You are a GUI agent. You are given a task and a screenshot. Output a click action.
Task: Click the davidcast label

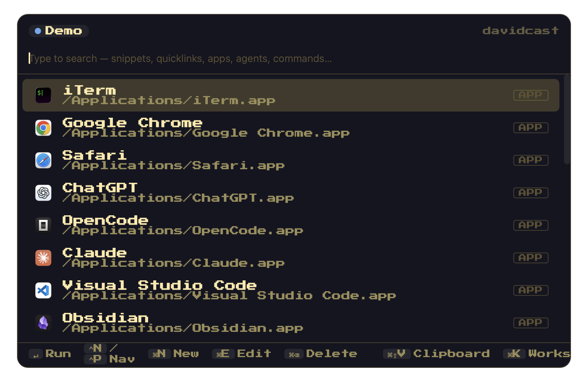(521, 31)
